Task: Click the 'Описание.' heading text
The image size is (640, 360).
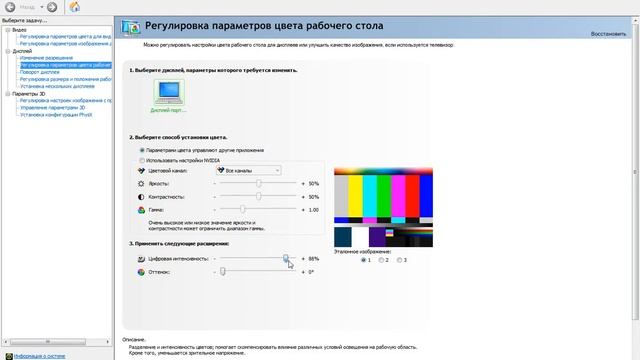Action: [134, 340]
